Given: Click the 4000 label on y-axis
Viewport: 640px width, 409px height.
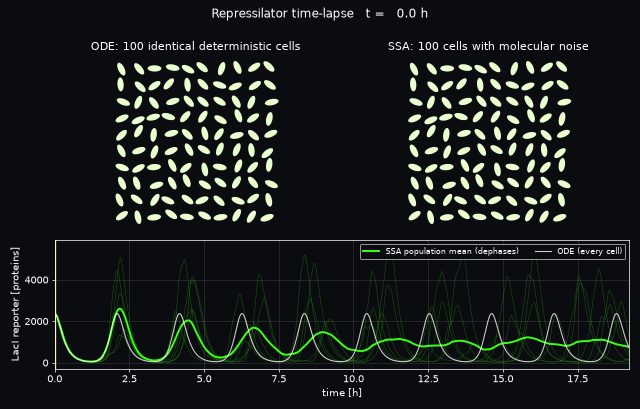Looking at the screenshot, I should [x=36, y=280].
